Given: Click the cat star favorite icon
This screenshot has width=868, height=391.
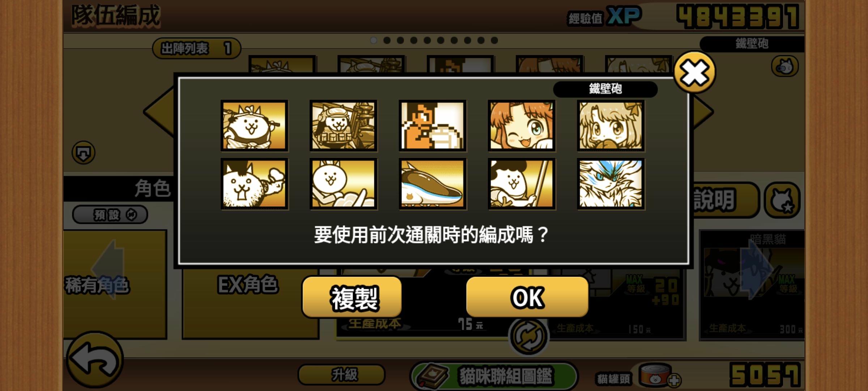Looking at the screenshot, I should [x=782, y=200].
